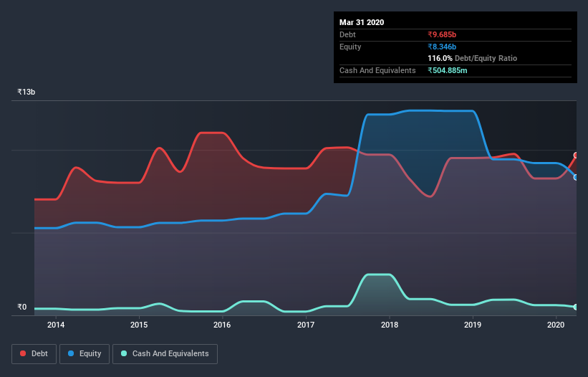Toggle the Cash And Equivalents legend button
The height and width of the screenshot is (377, 588).
[165, 354]
